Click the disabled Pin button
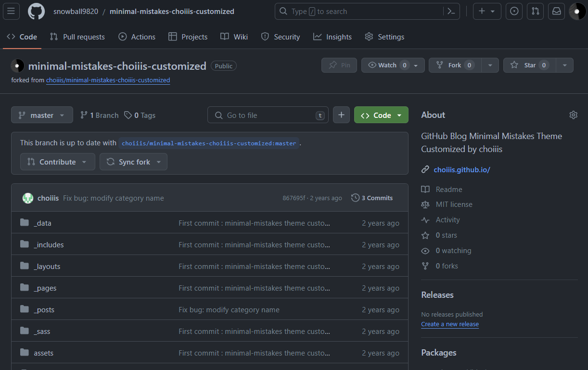Screen dimensions: 588x370 [x=339, y=65]
